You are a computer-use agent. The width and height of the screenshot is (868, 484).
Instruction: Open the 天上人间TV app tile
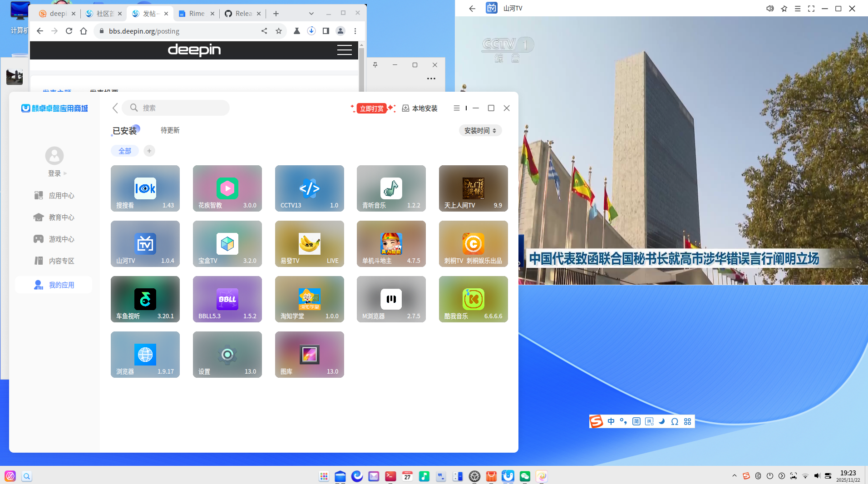[473, 188]
